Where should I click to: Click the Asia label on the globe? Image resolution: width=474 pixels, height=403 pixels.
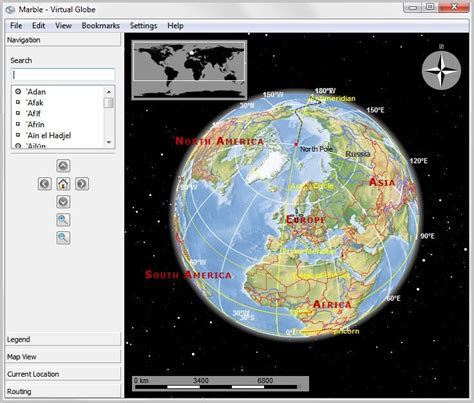point(382,182)
